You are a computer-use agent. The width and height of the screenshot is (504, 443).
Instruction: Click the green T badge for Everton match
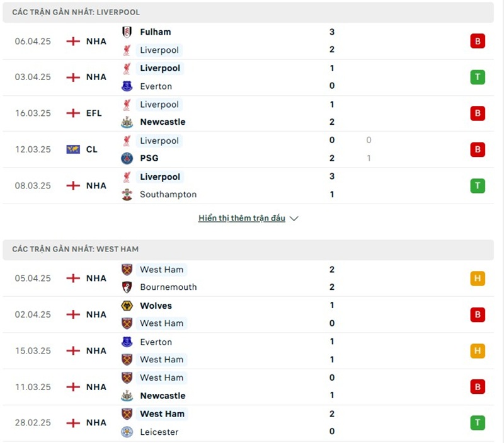[x=478, y=78]
